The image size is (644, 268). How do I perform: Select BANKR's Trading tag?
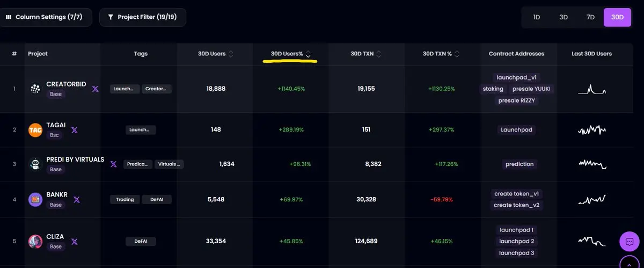pyautogui.click(x=125, y=199)
